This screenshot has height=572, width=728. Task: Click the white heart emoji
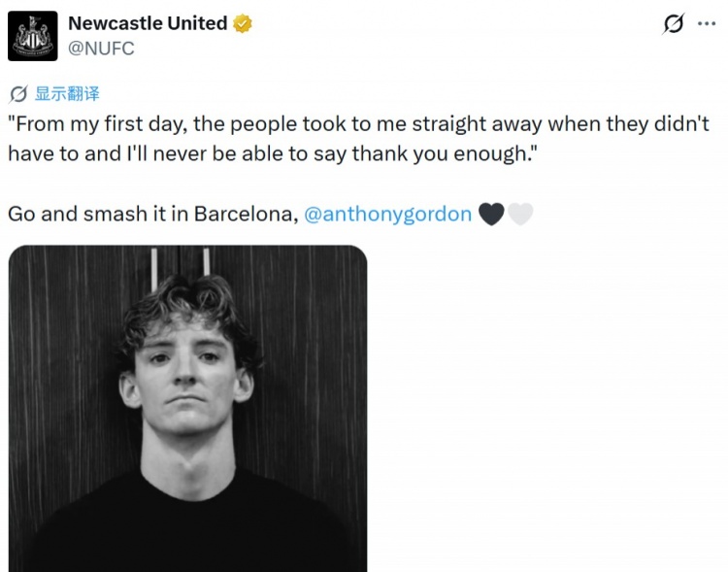(520, 215)
